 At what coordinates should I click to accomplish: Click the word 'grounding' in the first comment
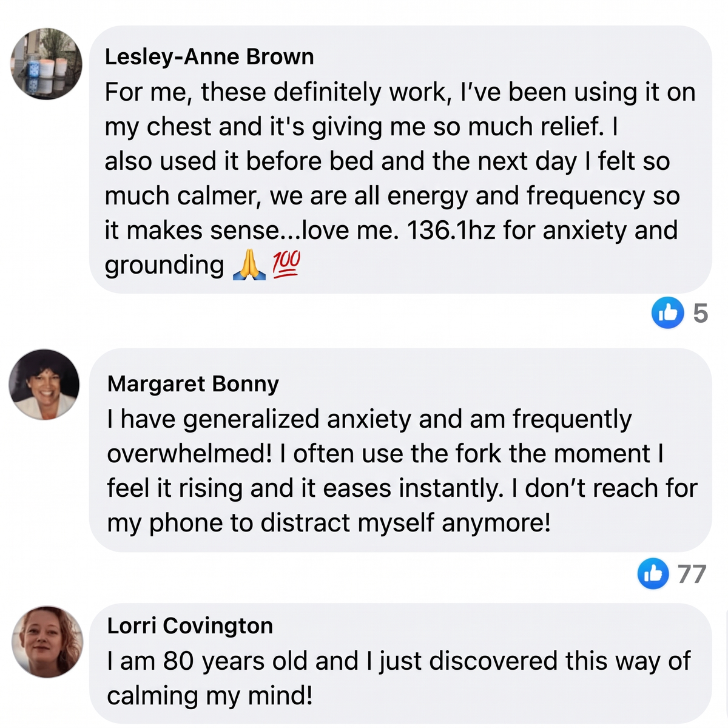pos(164,266)
